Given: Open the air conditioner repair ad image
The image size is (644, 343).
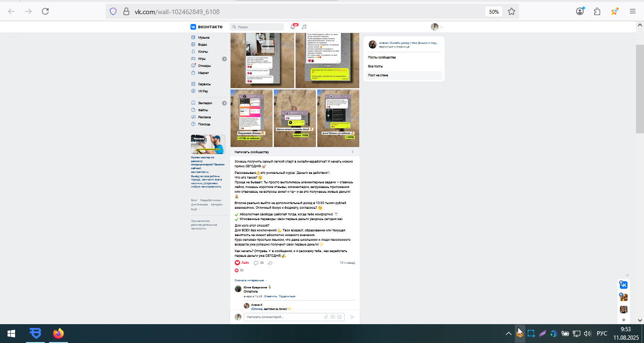Looking at the screenshot, I should pyautogui.click(x=208, y=144).
